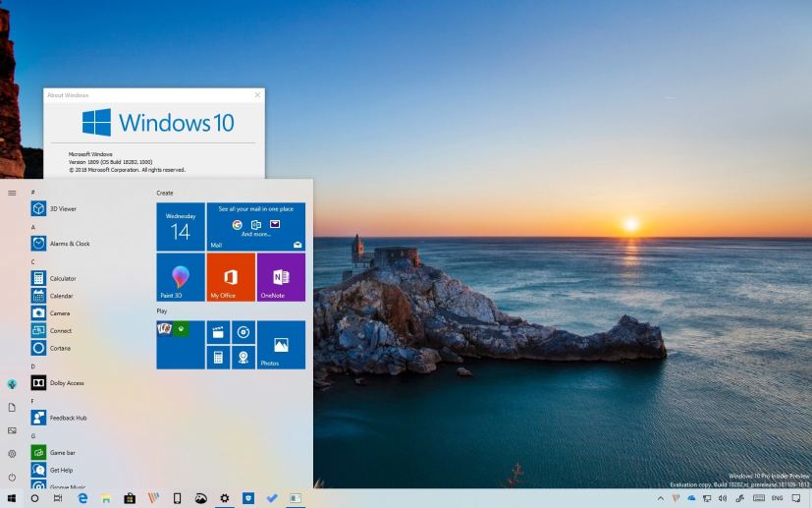Image resolution: width=812 pixels, height=508 pixels.
Task: Jump to letter A in app list
Action: tap(33, 227)
